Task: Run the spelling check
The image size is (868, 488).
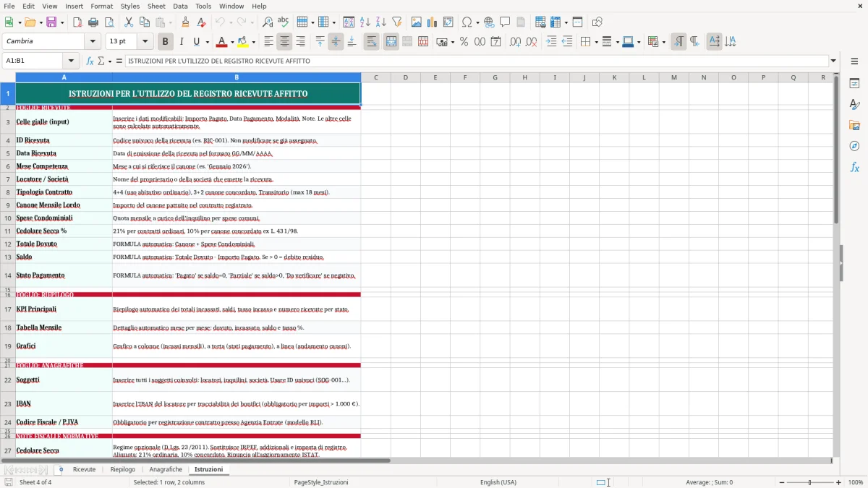Action: click(x=283, y=22)
